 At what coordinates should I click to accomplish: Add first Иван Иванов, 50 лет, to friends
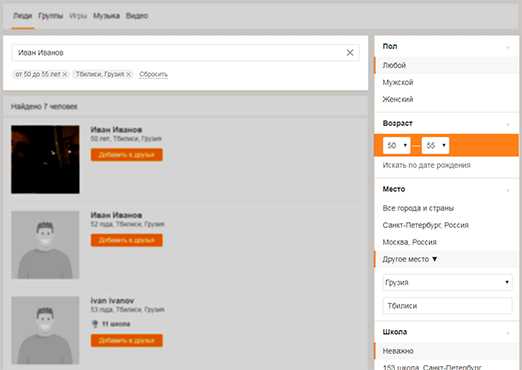click(x=127, y=155)
